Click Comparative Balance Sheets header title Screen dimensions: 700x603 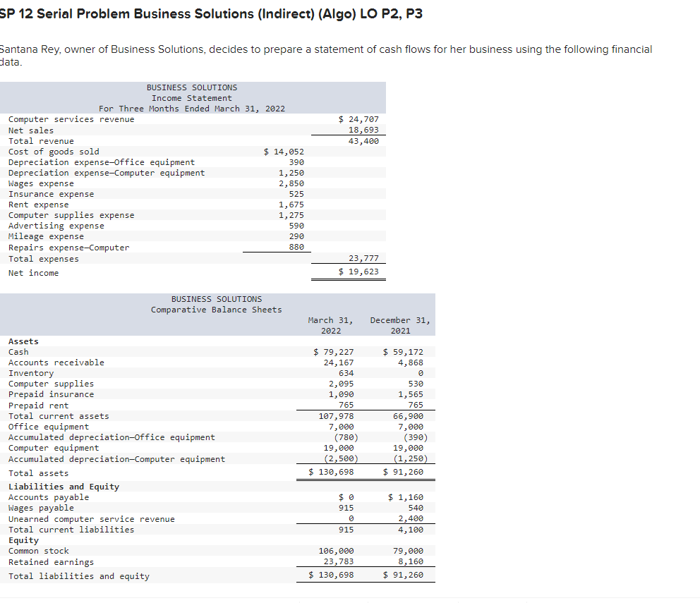(216, 310)
